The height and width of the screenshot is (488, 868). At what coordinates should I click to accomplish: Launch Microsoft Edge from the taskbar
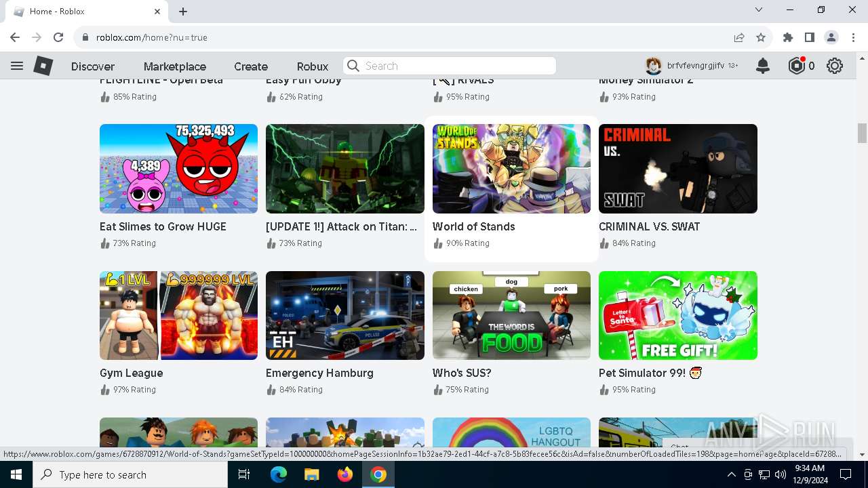[279, 474]
